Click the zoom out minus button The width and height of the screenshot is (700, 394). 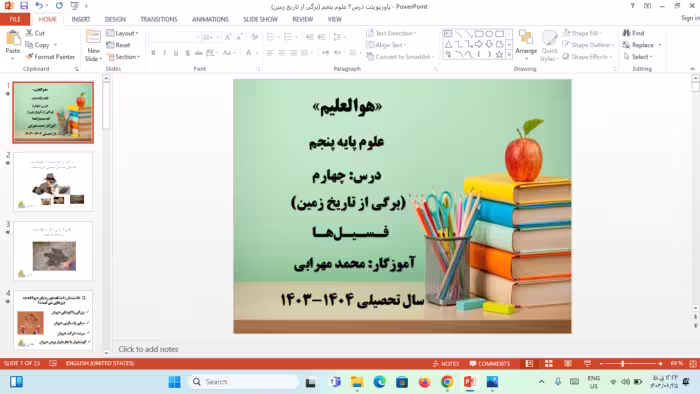(x=601, y=364)
